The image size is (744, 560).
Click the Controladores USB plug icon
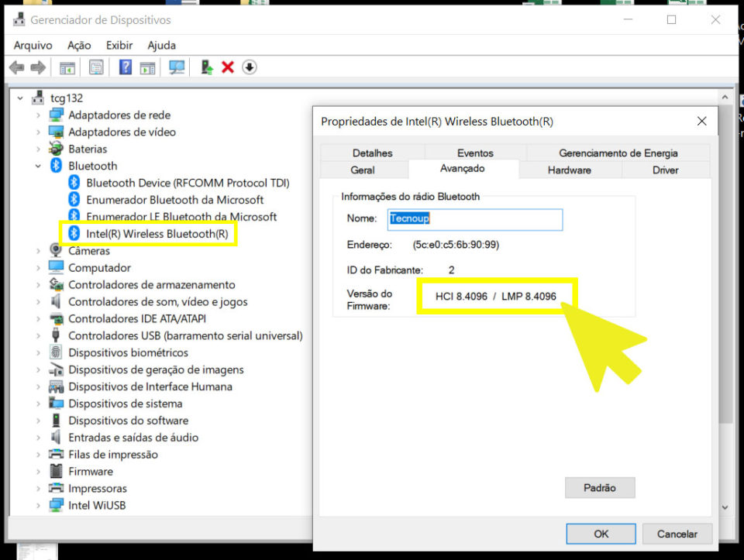pos(56,335)
